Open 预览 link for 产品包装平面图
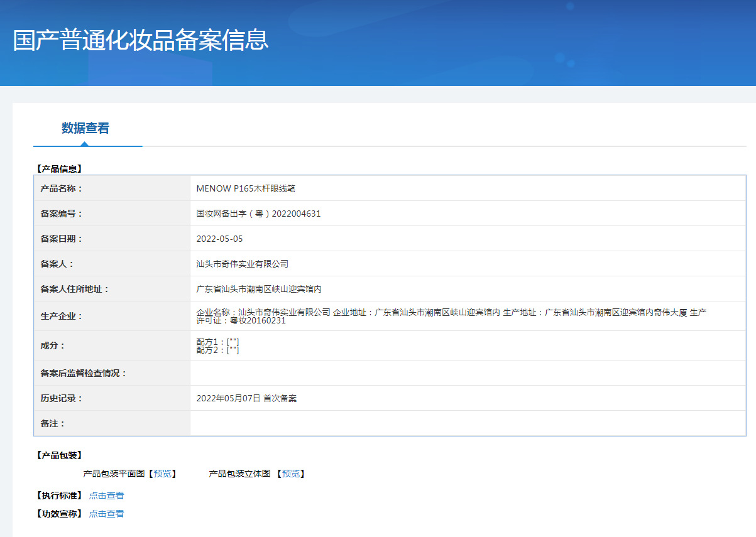Viewport: 756px width, 537px height. click(162, 474)
